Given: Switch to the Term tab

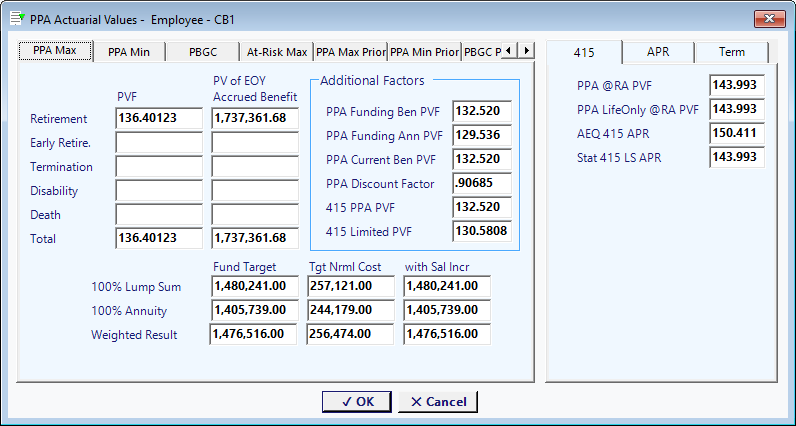Looking at the screenshot, I should click(x=732, y=52).
